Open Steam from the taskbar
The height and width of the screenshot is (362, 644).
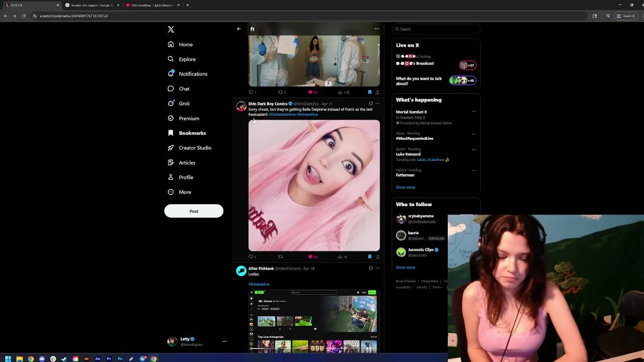(x=64, y=358)
